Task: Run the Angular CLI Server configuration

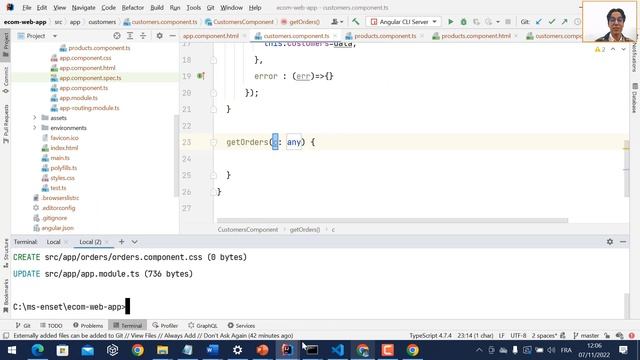Action: pyautogui.click(x=451, y=22)
